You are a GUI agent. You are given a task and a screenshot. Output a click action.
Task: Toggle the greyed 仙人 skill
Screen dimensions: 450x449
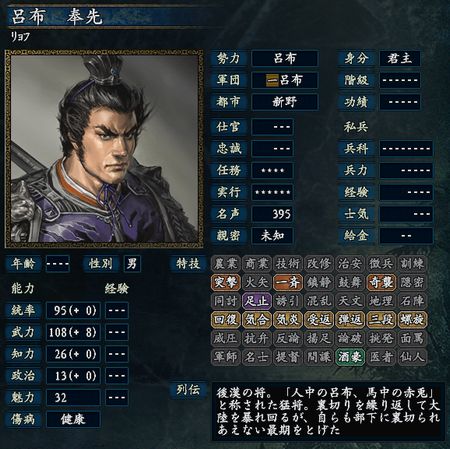coord(412,357)
